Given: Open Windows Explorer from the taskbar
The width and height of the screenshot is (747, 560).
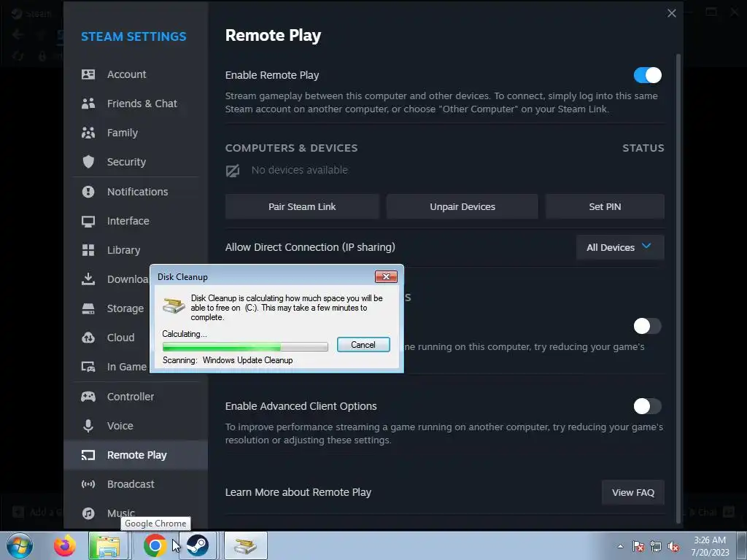Looking at the screenshot, I should [108, 545].
